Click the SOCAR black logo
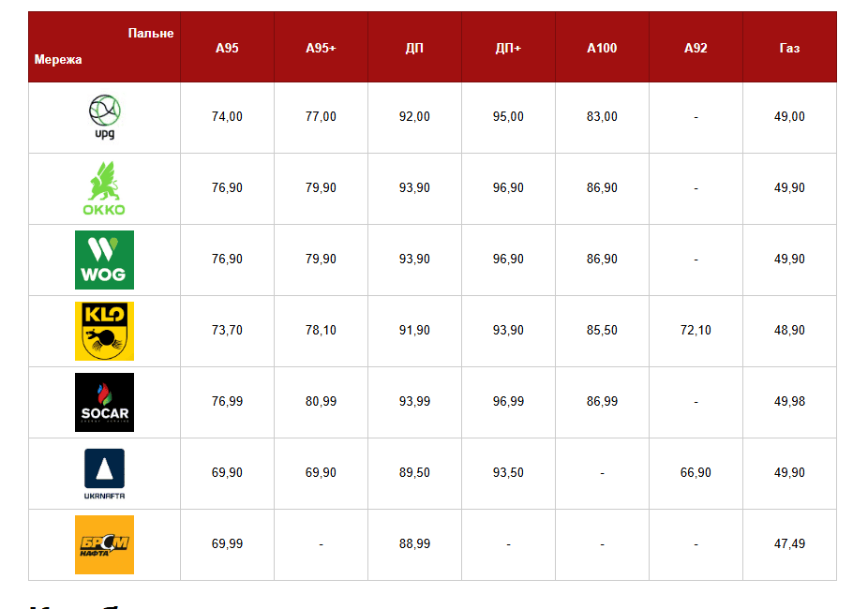868x609 pixels. 104,402
